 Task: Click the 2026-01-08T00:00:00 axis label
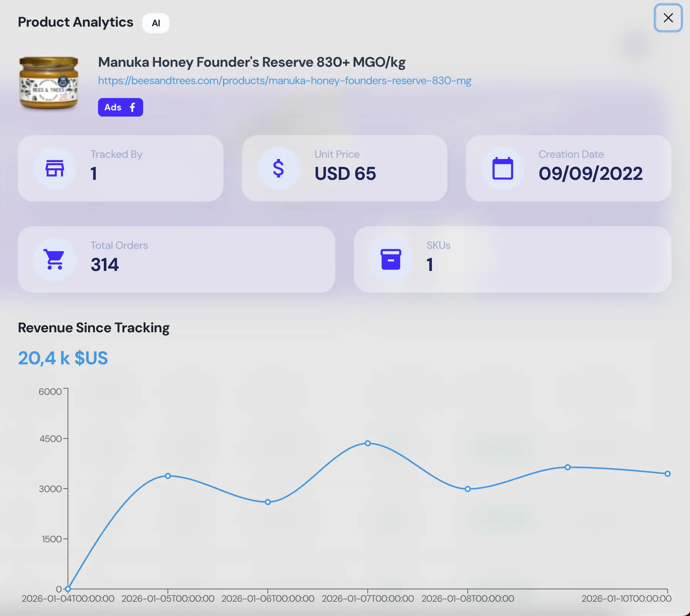[468, 599]
